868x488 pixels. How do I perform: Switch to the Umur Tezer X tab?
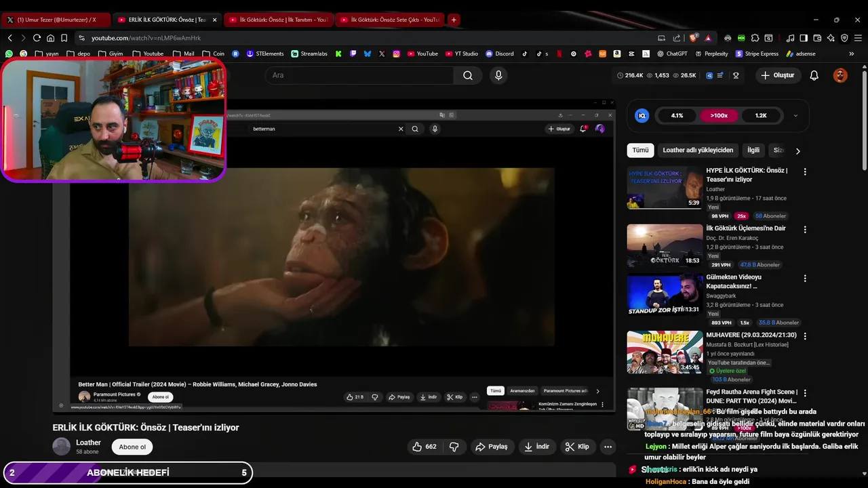pos(54,20)
